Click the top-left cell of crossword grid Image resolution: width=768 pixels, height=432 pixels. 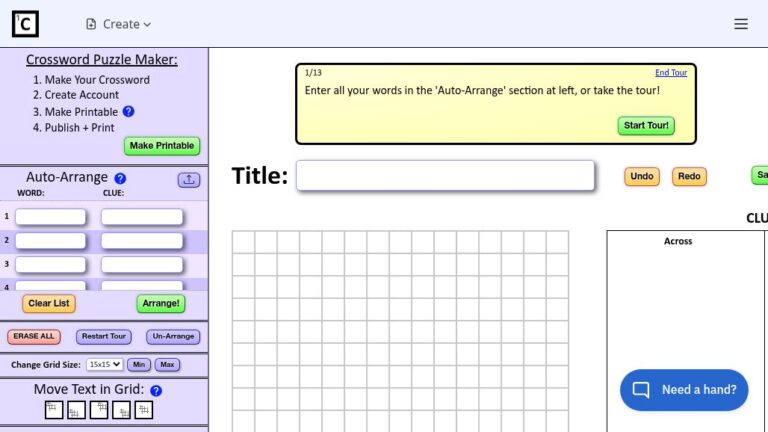(243, 242)
